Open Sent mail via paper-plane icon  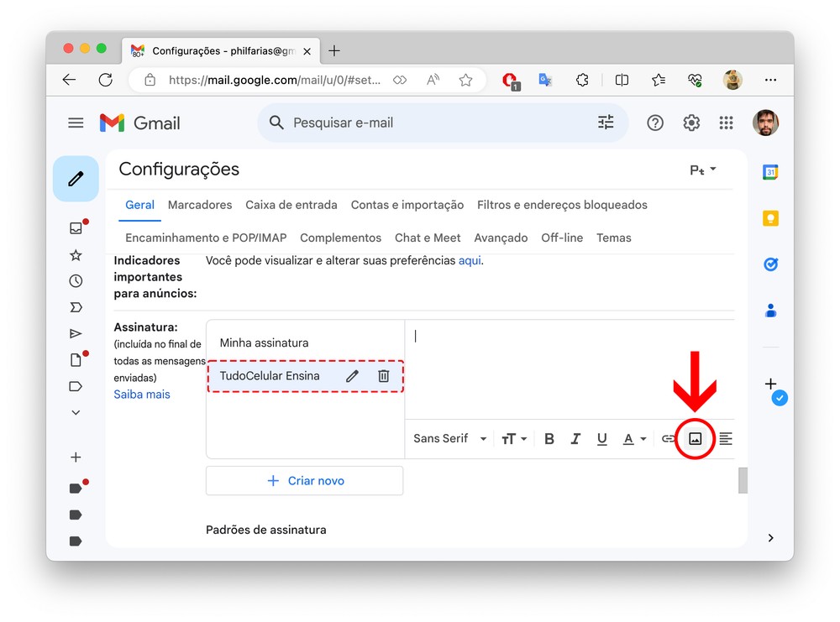click(76, 333)
